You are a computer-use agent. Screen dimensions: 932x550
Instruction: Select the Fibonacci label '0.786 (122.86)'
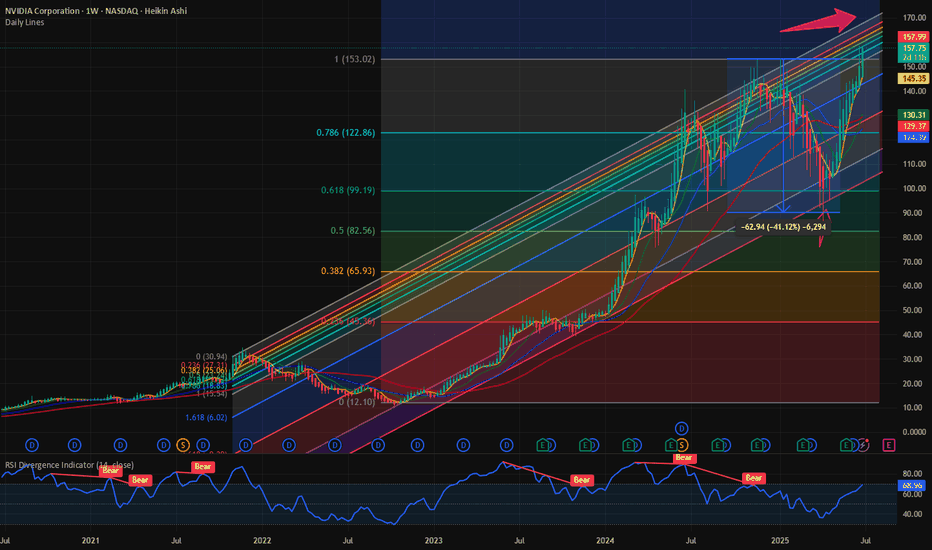pyautogui.click(x=345, y=133)
